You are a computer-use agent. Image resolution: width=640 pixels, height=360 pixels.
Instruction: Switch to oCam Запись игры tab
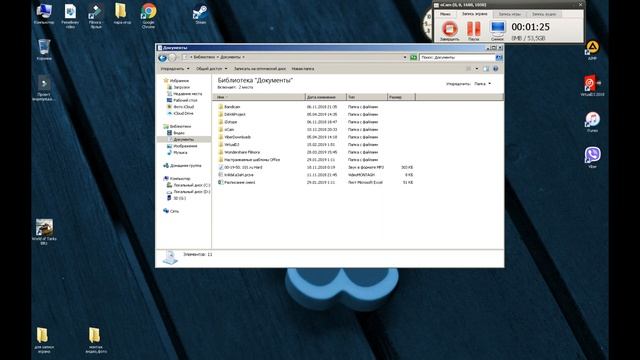click(x=509, y=14)
